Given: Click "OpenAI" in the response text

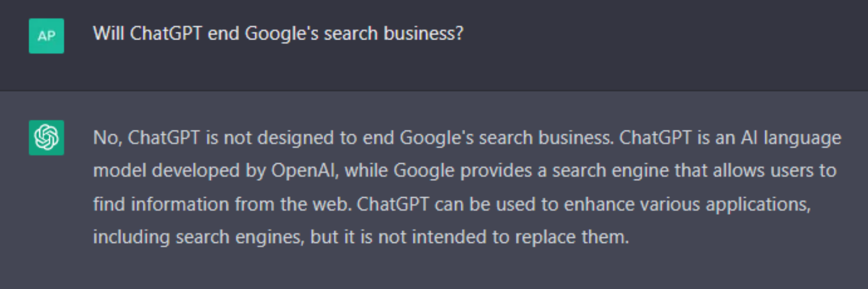Looking at the screenshot, I should 304,171.
